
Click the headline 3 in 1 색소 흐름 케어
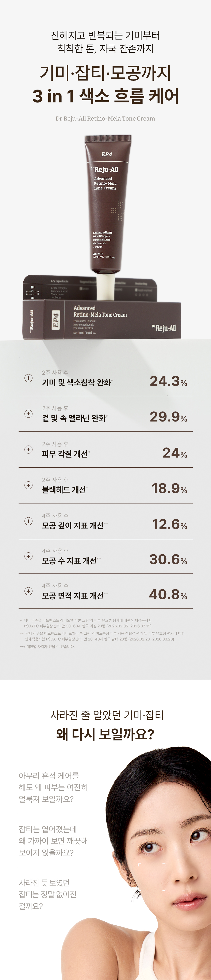[x=105, y=96]
